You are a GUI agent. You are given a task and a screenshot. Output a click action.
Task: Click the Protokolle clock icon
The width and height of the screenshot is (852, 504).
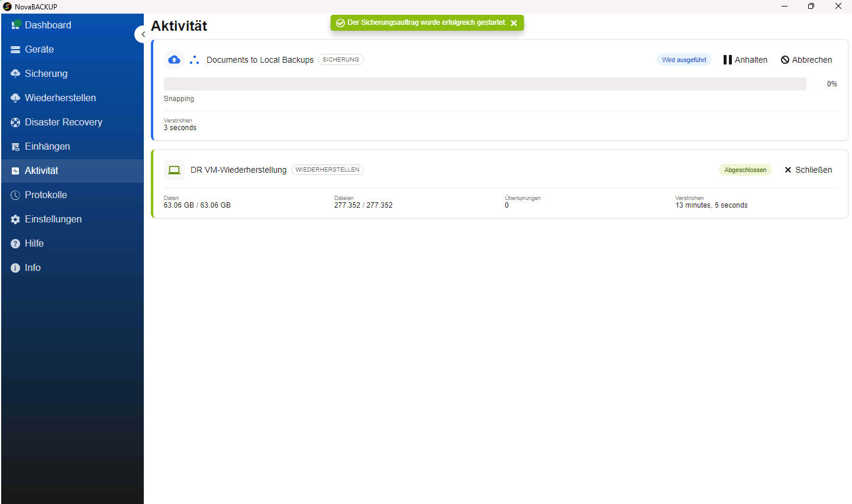tap(15, 195)
